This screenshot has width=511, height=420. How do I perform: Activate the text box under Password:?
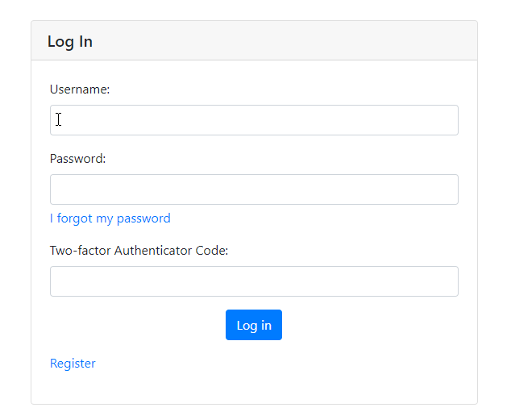[254, 189]
